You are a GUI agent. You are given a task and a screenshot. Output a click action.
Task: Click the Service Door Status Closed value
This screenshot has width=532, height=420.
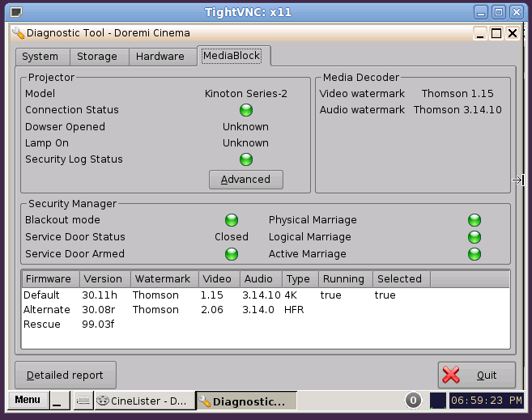coord(232,236)
